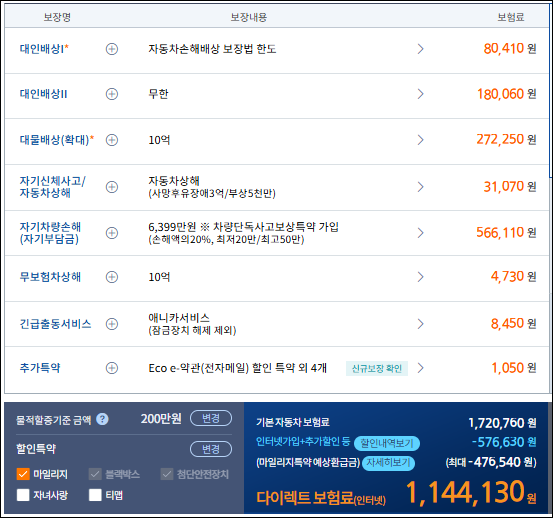
Task: Click 180,060 원 premium amount
Action: [x=506, y=94]
